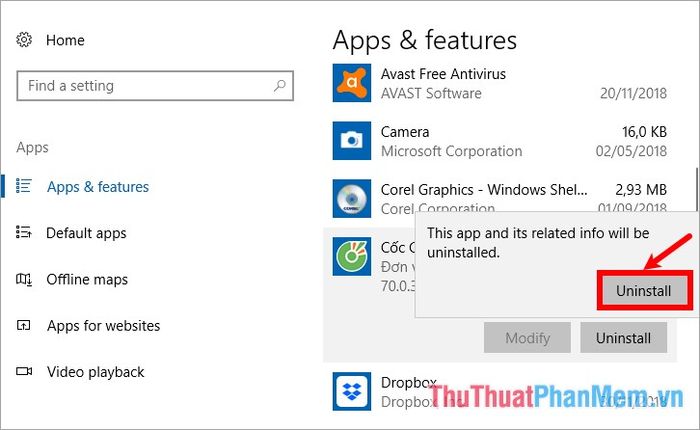Click the Offline maps icon
The width and height of the screenshot is (700, 430).
(x=24, y=279)
